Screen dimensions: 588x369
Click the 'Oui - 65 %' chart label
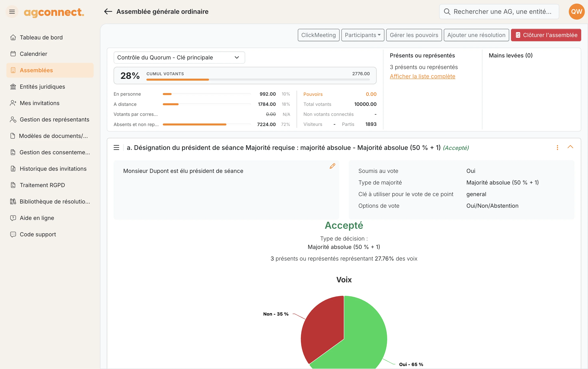[411, 364]
